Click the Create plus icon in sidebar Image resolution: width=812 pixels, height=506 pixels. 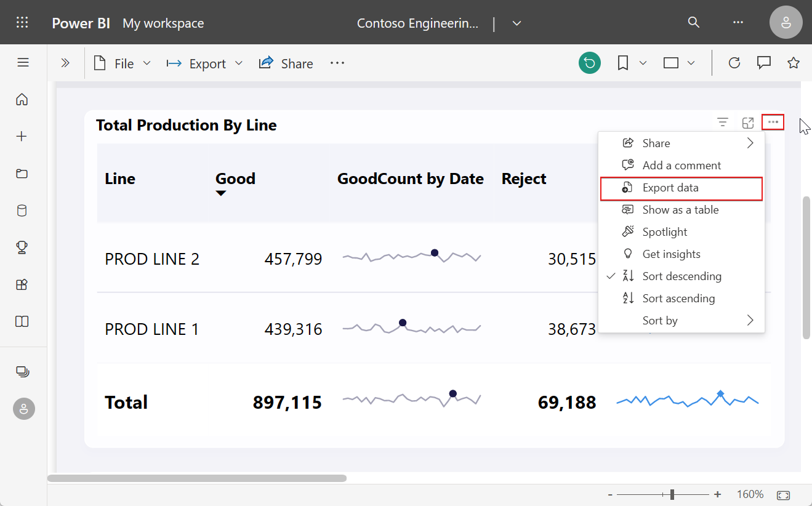(x=22, y=137)
